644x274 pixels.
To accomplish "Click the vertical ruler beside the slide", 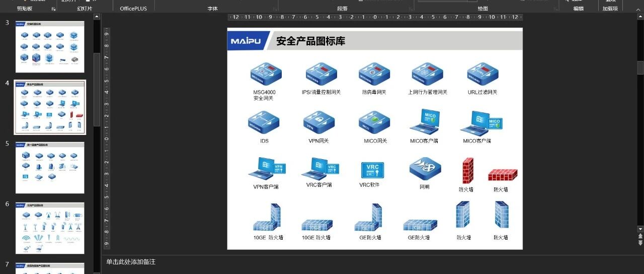I will pos(107,139).
